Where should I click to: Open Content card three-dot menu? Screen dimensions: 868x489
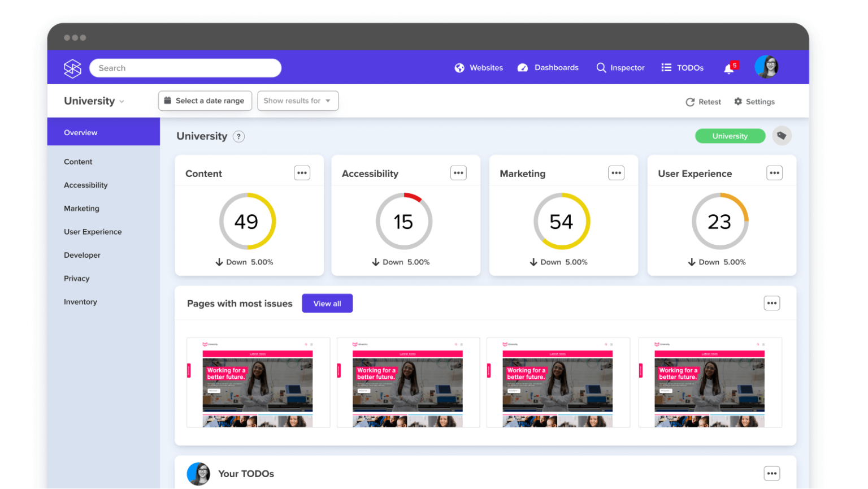302,173
